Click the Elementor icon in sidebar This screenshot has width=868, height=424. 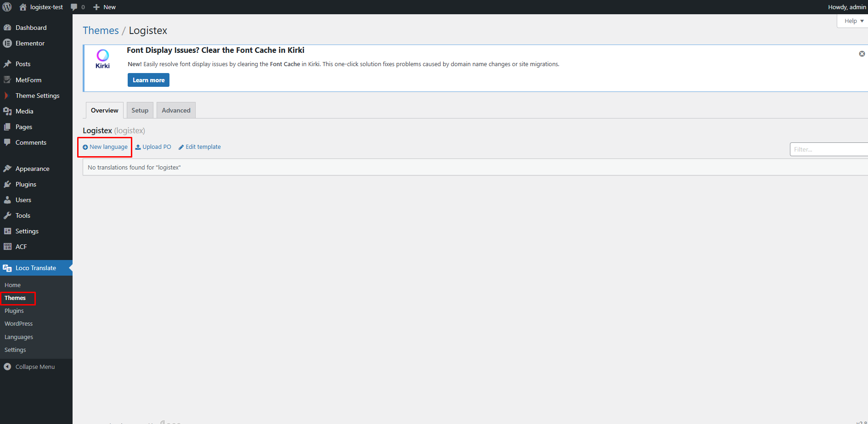7,43
